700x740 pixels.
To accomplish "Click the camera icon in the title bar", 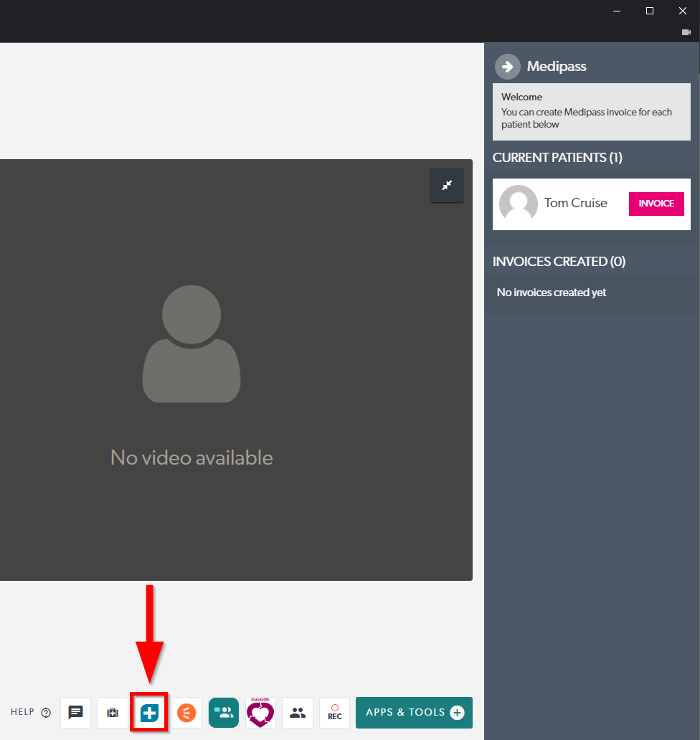I will (x=685, y=32).
